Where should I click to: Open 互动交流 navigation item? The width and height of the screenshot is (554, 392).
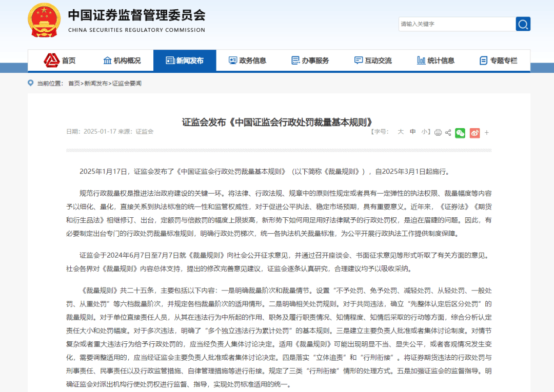coord(373,60)
